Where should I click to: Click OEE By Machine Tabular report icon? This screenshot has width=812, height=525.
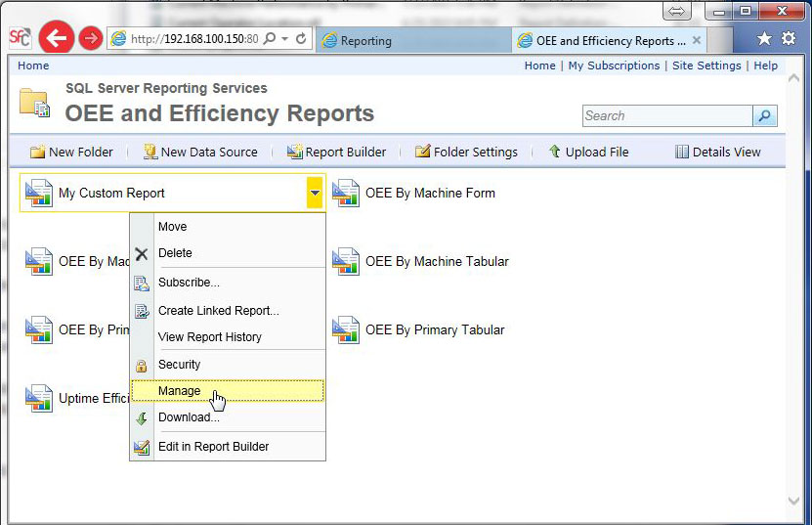345,261
